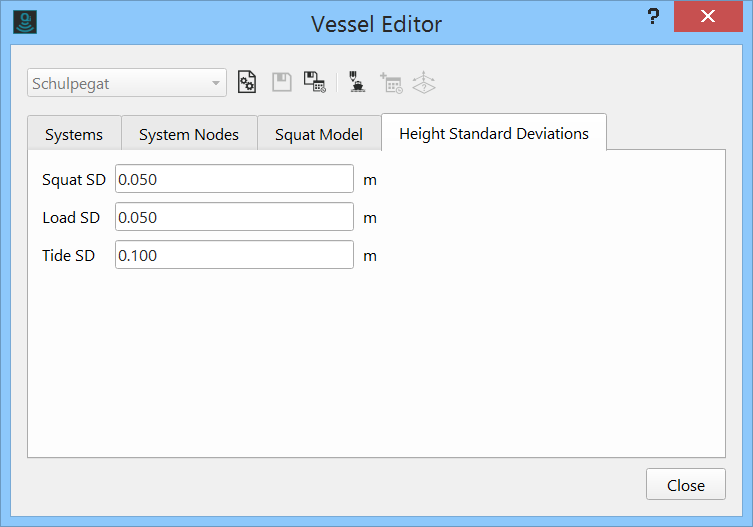This screenshot has height=527, width=753.
Task: Click the vessel ship icon in toolbar
Action: 357,83
